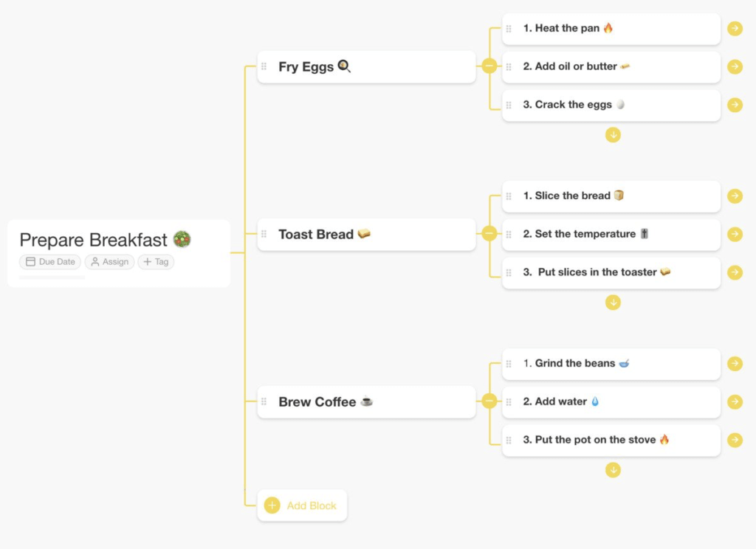Screen dimensions: 756x549
Task: Click the drag handle on the Fry Eggs block
Action: pos(265,66)
